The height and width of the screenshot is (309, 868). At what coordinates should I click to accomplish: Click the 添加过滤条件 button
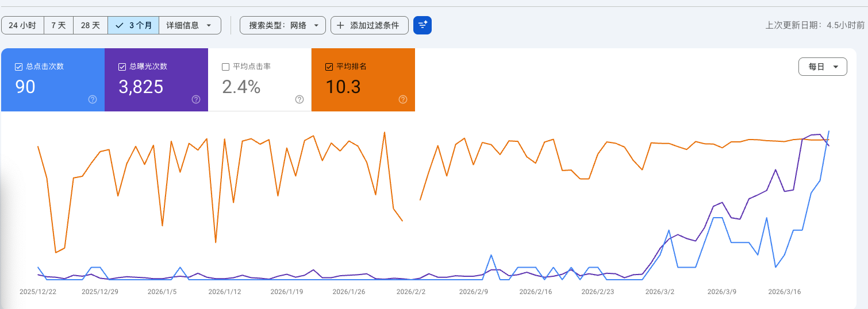point(369,25)
